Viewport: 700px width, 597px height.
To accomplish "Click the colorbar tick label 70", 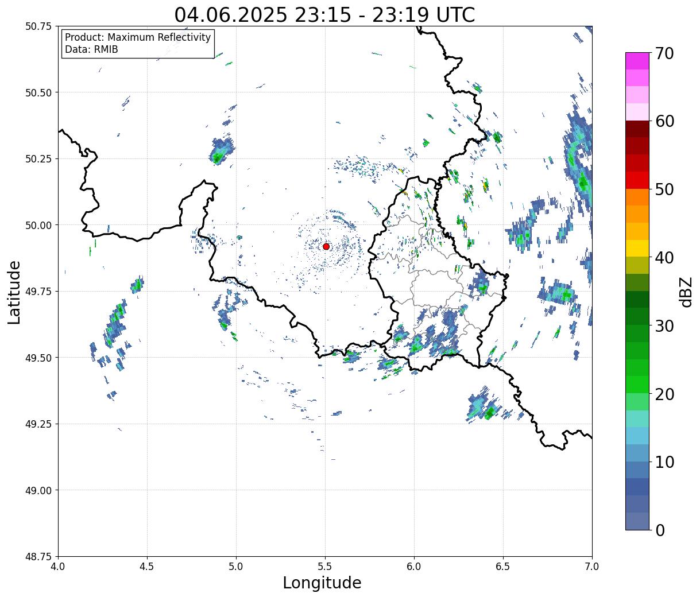I will pos(664,53).
